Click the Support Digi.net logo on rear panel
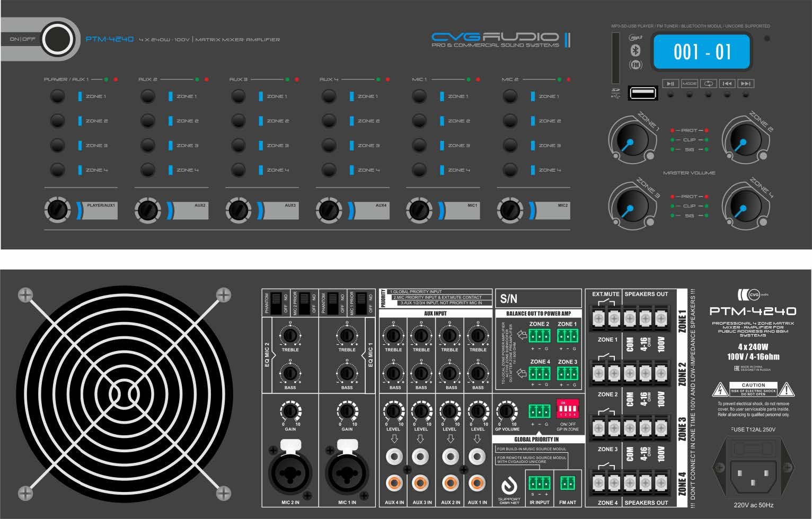Viewport: 812px width, 519px height. click(509, 485)
